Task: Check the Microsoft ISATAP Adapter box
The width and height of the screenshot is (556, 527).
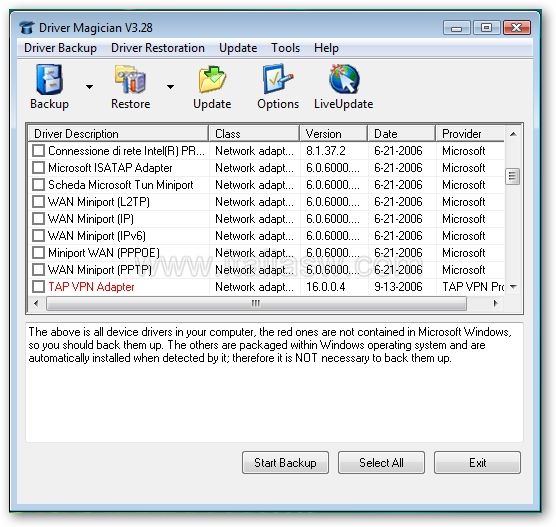Action: (38, 167)
